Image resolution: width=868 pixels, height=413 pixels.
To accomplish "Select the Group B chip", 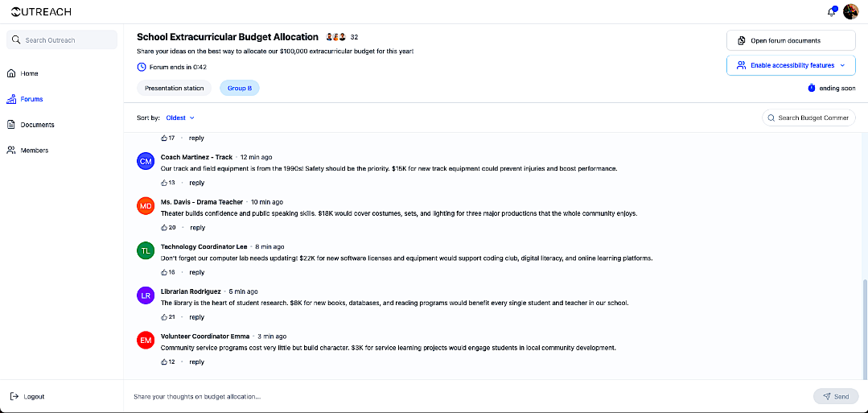I will pyautogui.click(x=240, y=88).
